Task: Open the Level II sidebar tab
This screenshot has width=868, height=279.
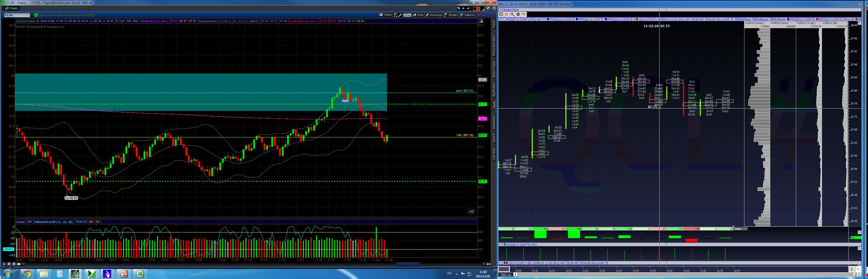Action: click(494, 138)
